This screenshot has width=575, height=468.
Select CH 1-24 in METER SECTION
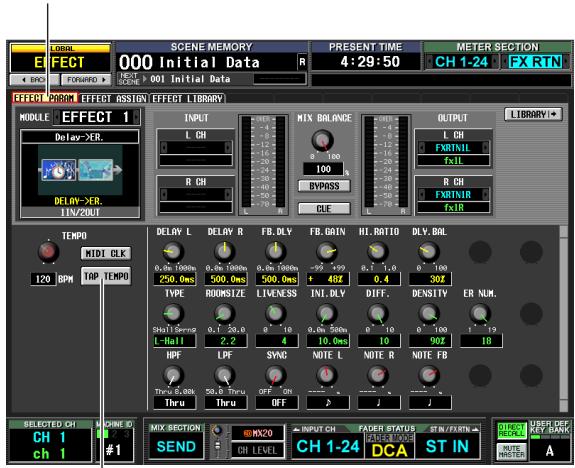[461, 62]
